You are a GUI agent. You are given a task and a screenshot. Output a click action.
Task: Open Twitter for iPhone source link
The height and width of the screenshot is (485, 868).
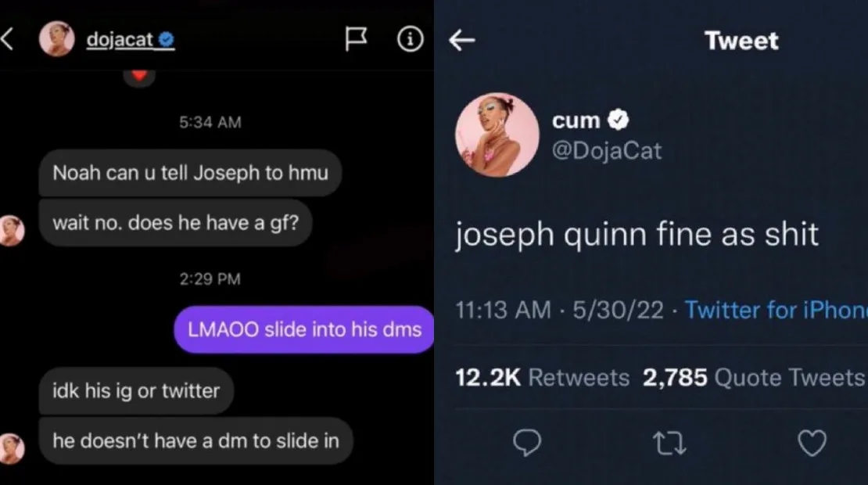coord(776,310)
